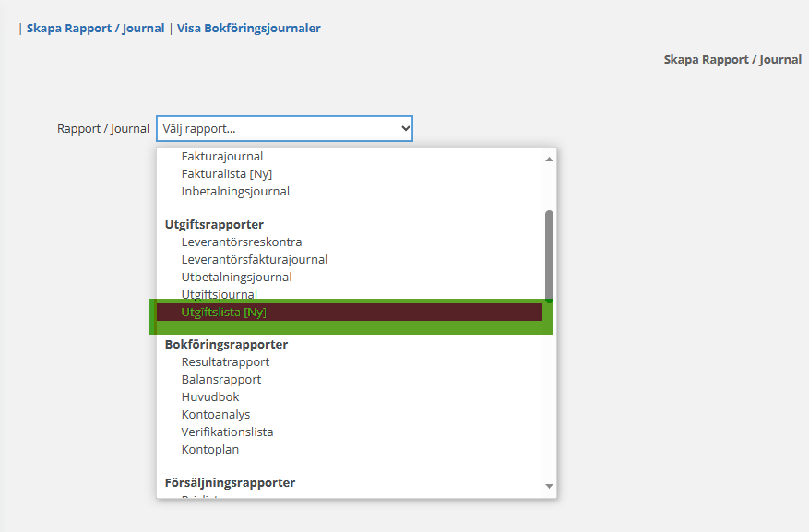
Task: Expand the Rapport / Journal dropdown
Action: pyautogui.click(x=284, y=129)
